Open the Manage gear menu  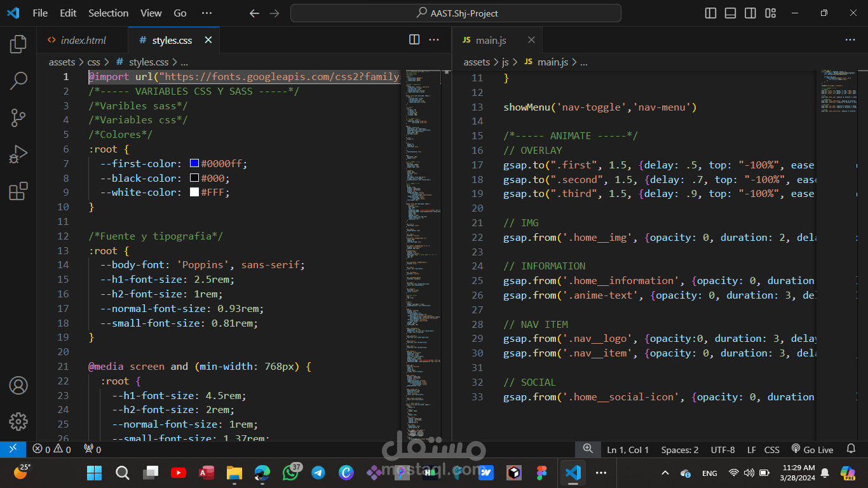[x=18, y=421]
